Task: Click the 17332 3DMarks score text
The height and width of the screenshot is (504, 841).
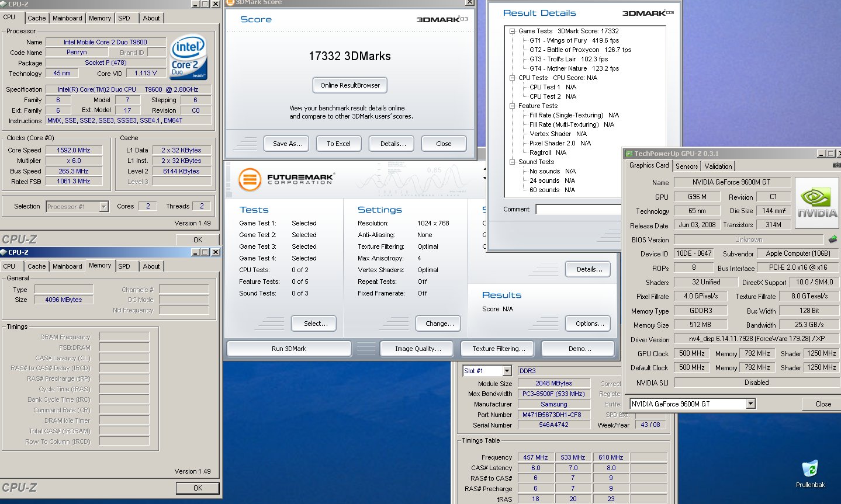Action: coord(349,56)
